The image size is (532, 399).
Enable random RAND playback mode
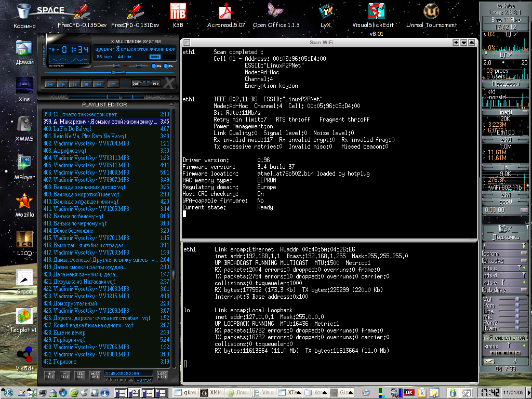click(x=137, y=83)
